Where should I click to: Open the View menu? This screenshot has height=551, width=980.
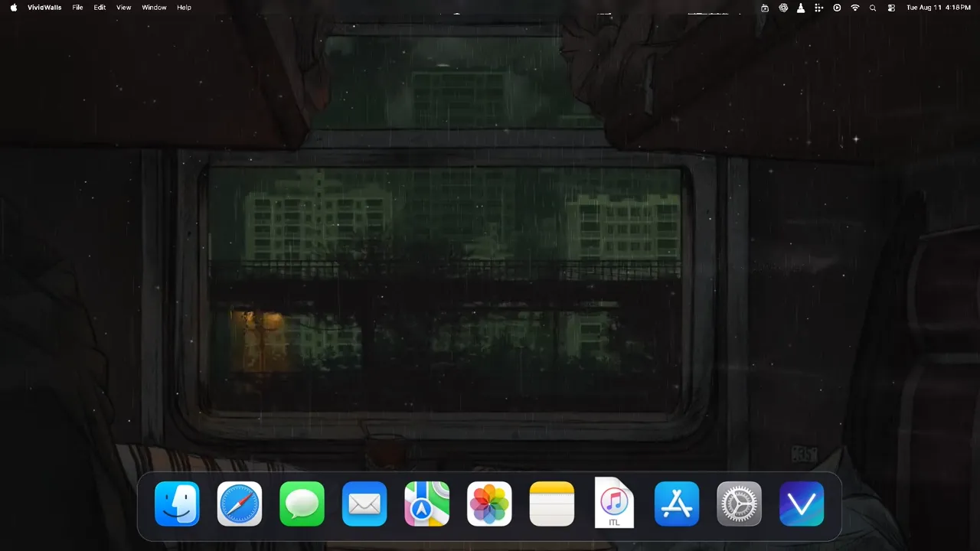point(123,8)
